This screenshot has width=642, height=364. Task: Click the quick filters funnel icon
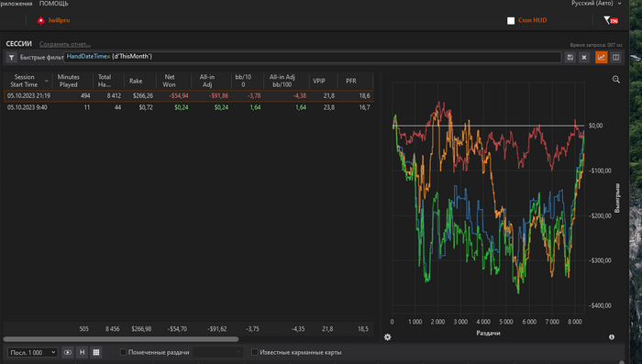tap(11, 58)
